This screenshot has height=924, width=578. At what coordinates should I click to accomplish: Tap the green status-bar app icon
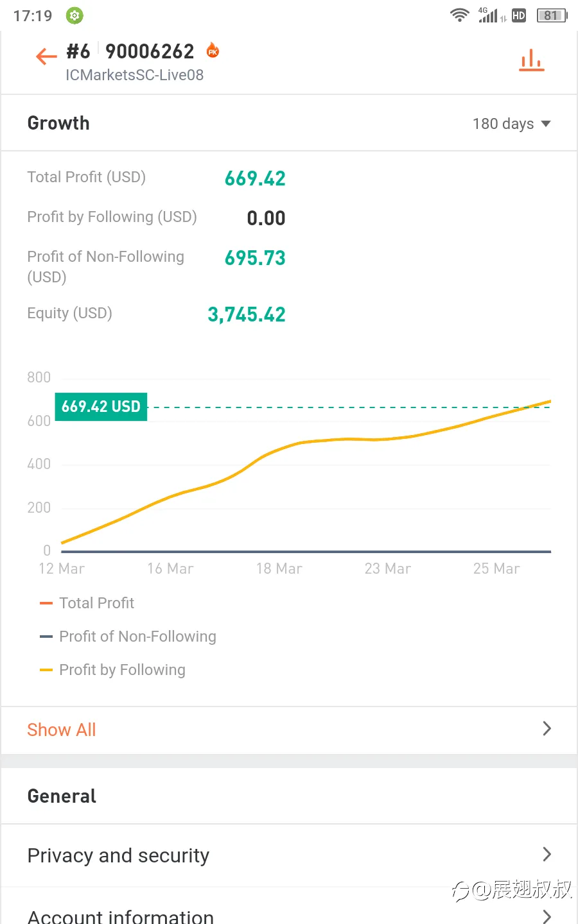coord(74,15)
